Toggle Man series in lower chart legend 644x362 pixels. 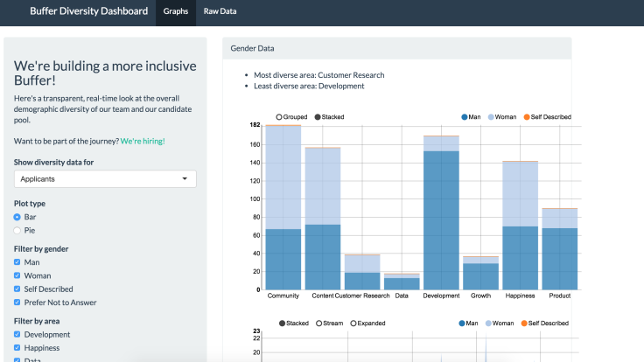click(x=468, y=324)
